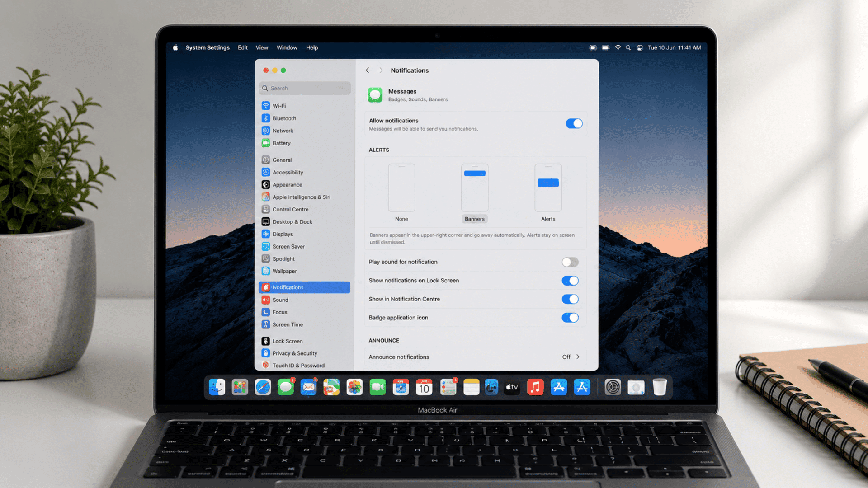Enable Play sound for notification

pos(570,262)
